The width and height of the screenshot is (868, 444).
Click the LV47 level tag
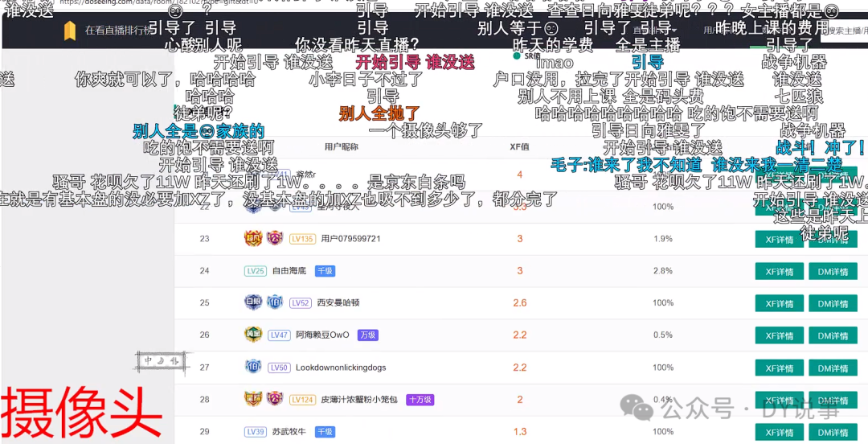pos(279,335)
